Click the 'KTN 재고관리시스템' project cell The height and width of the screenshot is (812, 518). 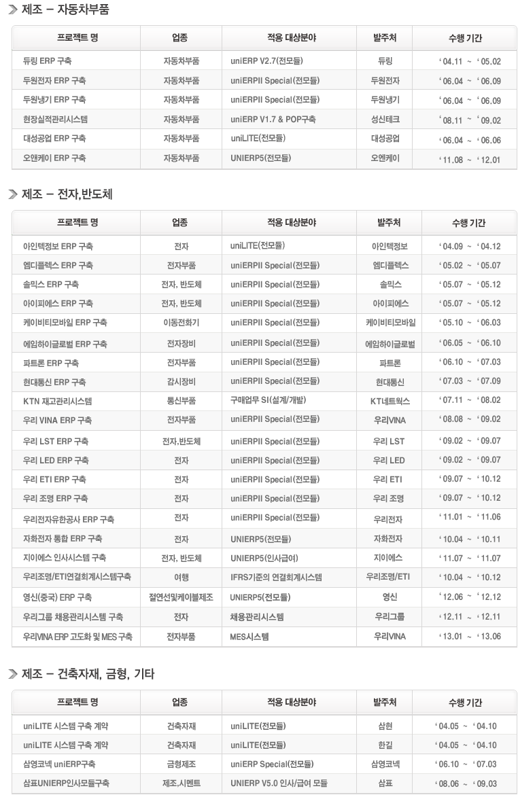pos(58,401)
